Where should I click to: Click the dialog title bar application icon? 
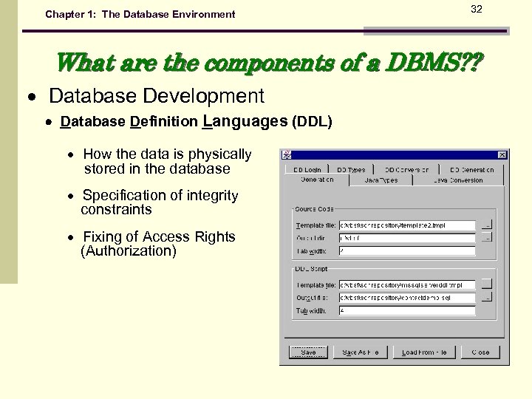[x=287, y=155]
